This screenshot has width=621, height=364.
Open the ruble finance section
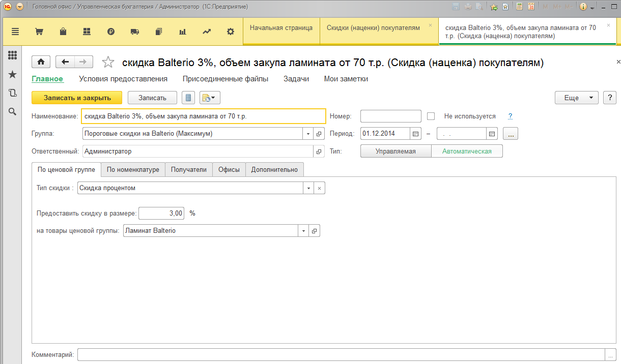pyautogui.click(x=111, y=32)
